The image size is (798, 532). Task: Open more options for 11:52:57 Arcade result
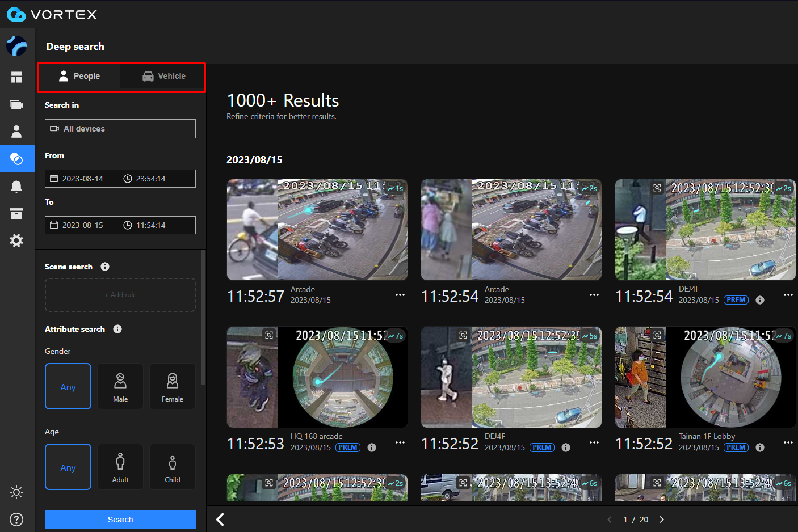click(x=400, y=295)
